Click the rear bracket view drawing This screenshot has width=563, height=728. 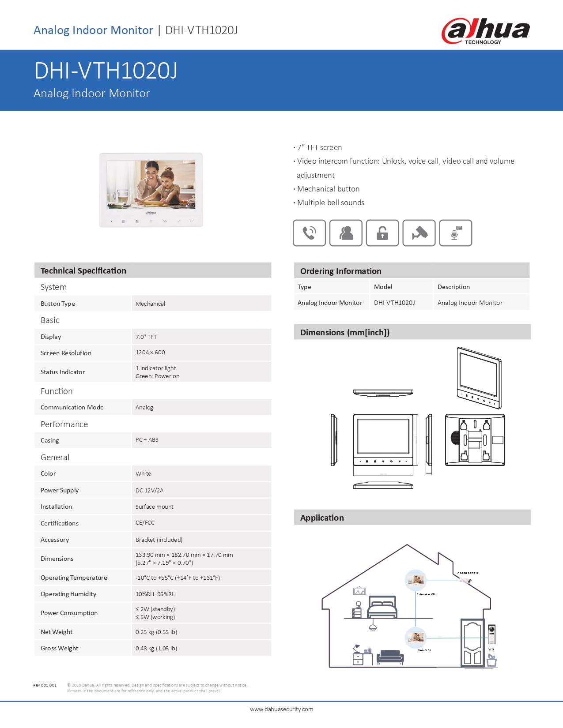point(475,440)
